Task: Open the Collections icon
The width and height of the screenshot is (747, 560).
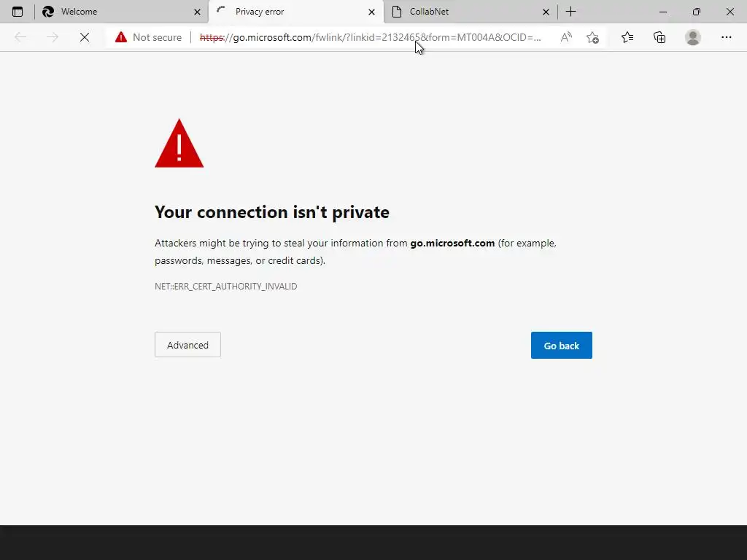Action: 659,37
